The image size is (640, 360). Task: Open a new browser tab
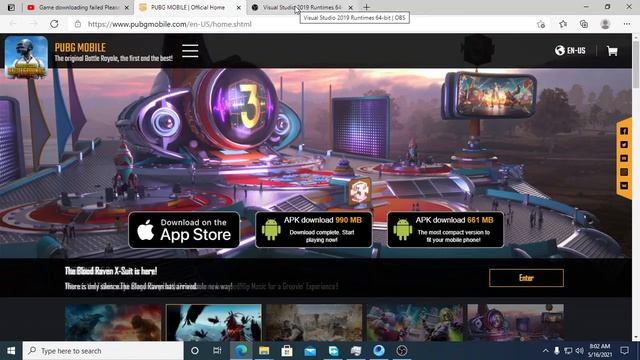[366, 7]
